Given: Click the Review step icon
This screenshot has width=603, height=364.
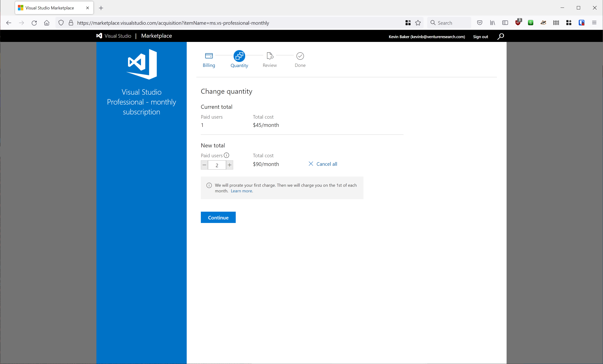Looking at the screenshot, I should click(x=270, y=56).
